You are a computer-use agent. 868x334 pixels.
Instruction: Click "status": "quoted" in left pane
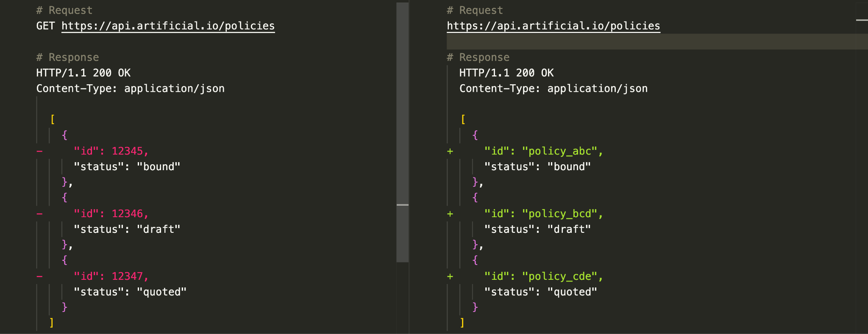click(x=130, y=292)
